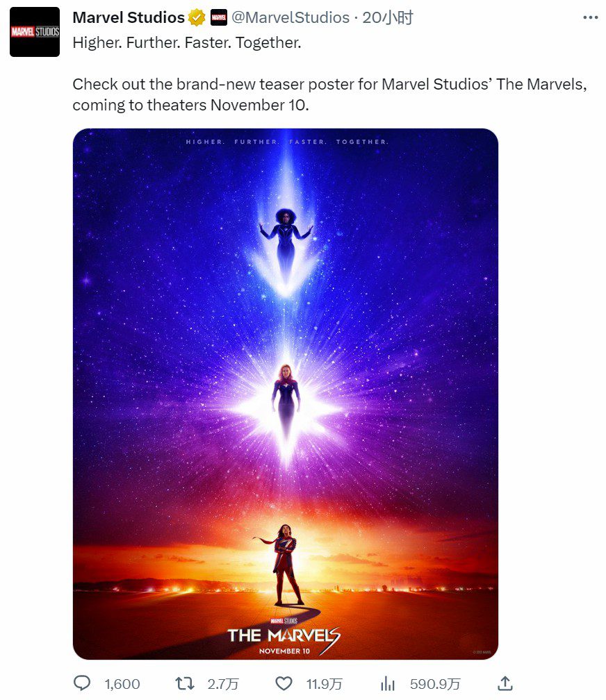Open the three-dot more options menu
This screenshot has height=700, width=606.
point(590,17)
